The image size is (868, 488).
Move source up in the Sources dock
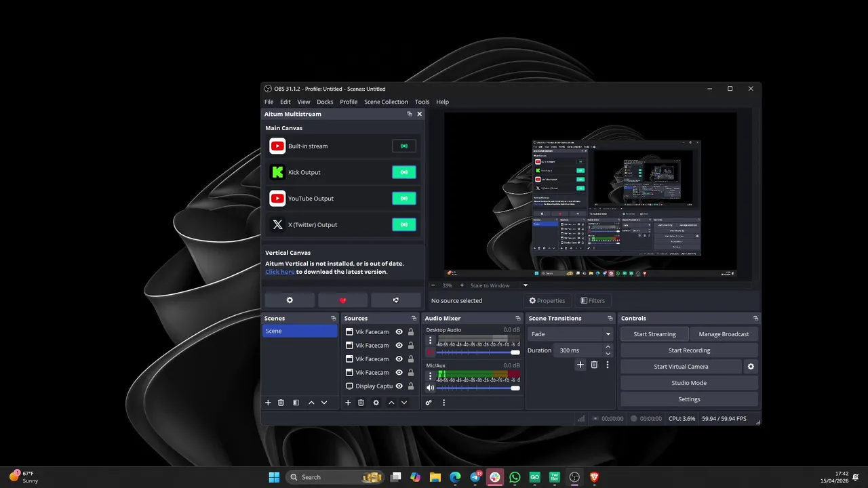(x=391, y=403)
